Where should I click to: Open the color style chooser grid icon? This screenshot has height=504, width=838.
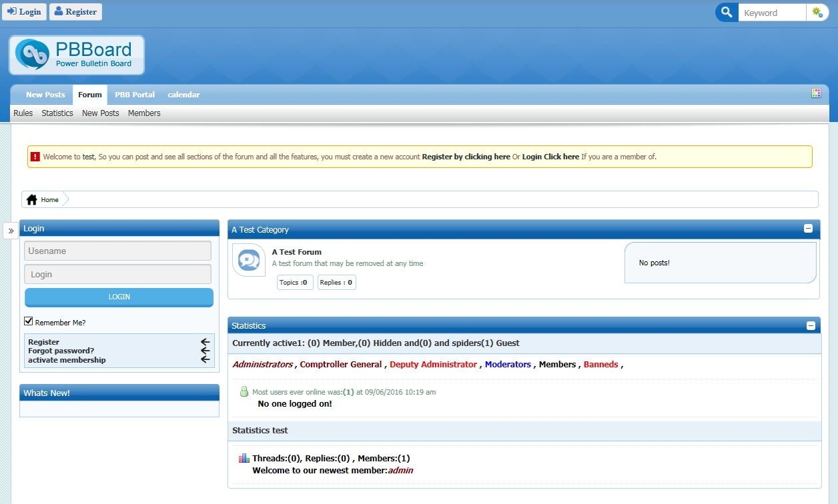click(816, 93)
